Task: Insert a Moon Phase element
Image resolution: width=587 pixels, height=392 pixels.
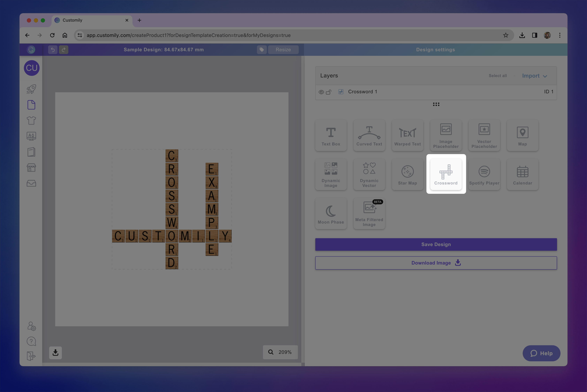Action: (x=331, y=213)
